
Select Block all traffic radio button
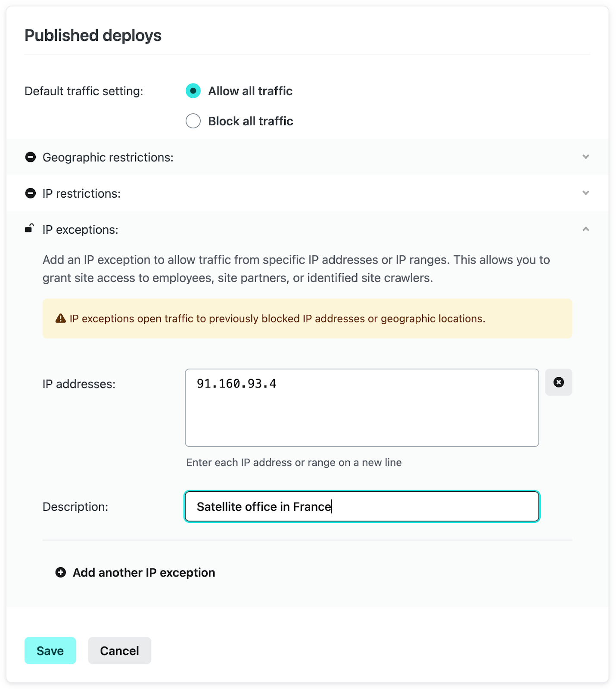point(193,121)
